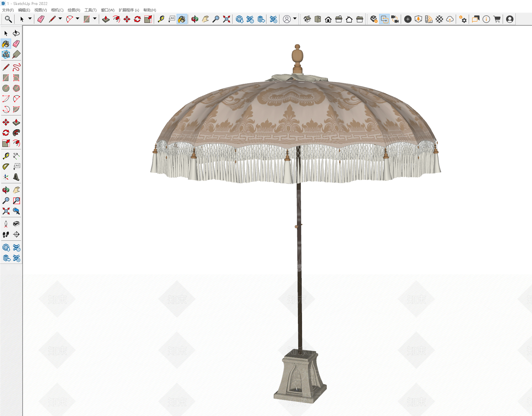The width and height of the screenshot is (532, 416).
Task: Open the 相机(C) camera menu
Action: click(x=57, y=10)
